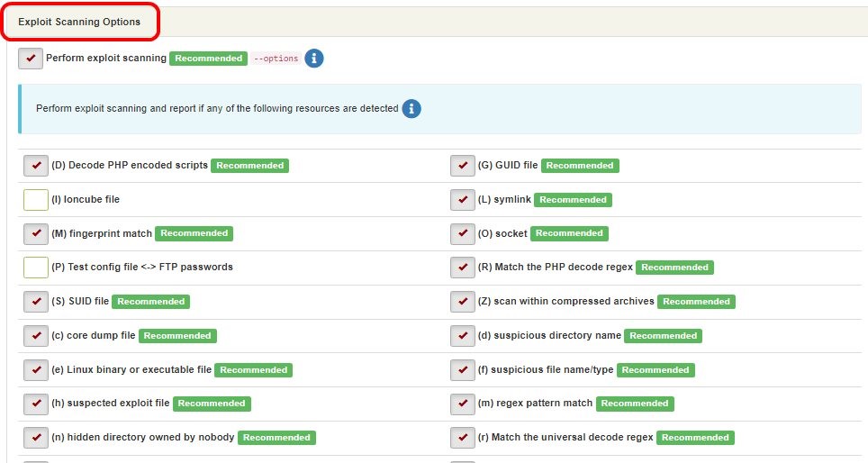Select the Exploit Scanning Options header tab
Viewport: 868px width, 463px height.
[x=79, y=22]
